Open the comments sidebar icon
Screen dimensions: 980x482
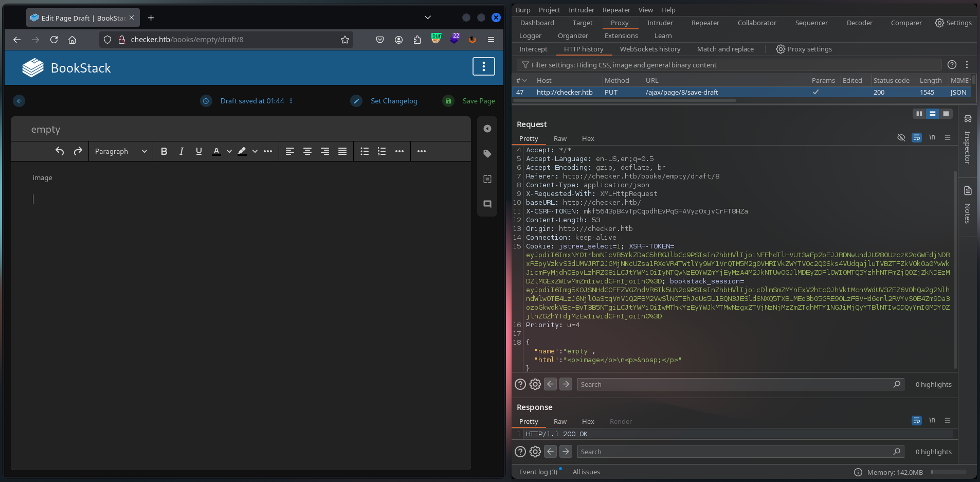coord(487,204)
